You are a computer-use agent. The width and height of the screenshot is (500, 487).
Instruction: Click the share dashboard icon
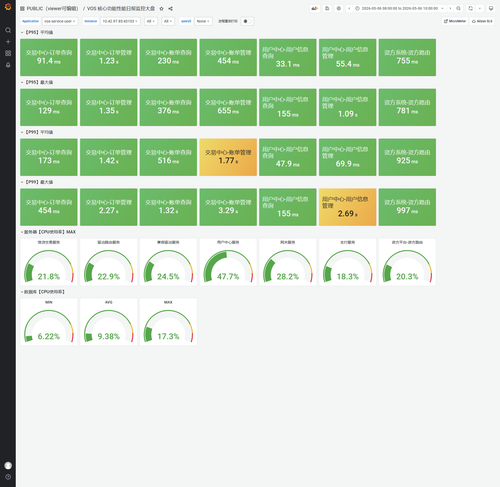pyautogui.click(x=170, y=9)
